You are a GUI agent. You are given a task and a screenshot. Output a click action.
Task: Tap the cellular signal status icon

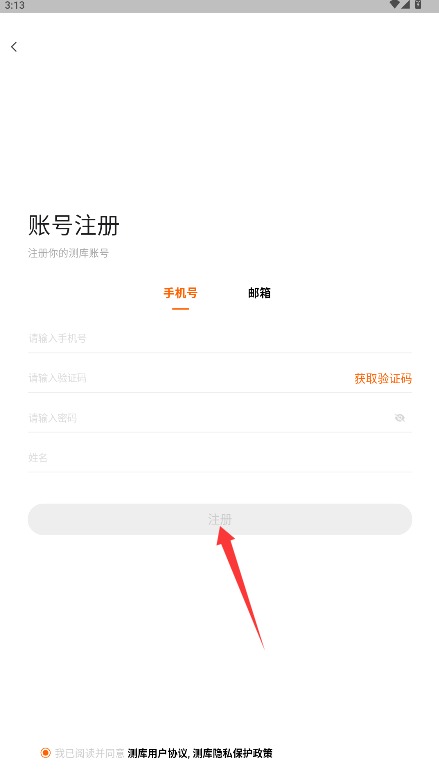405,4
